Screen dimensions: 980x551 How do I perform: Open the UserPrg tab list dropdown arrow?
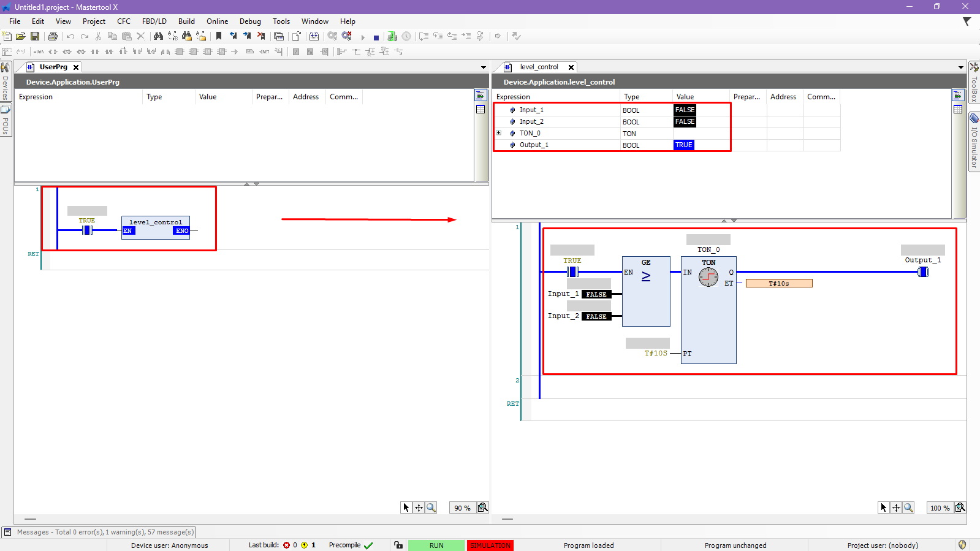[483, 67]
